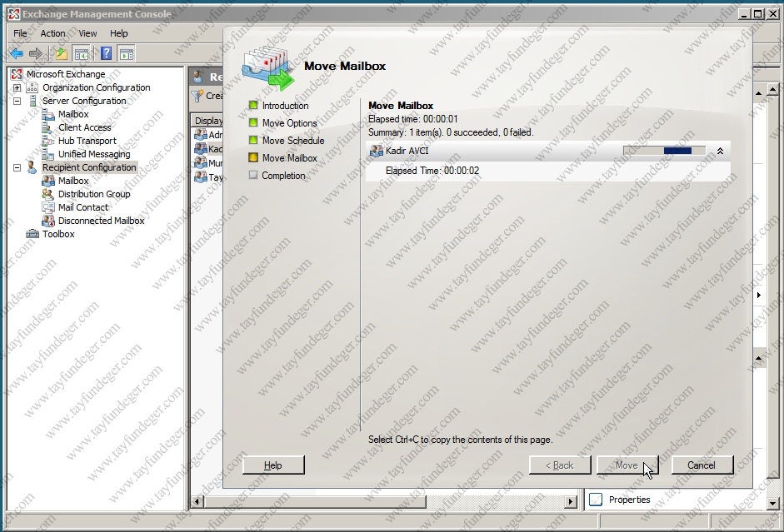Click the Properties item in actions pane
Screen dimensions: 784x532
(629, 500)
